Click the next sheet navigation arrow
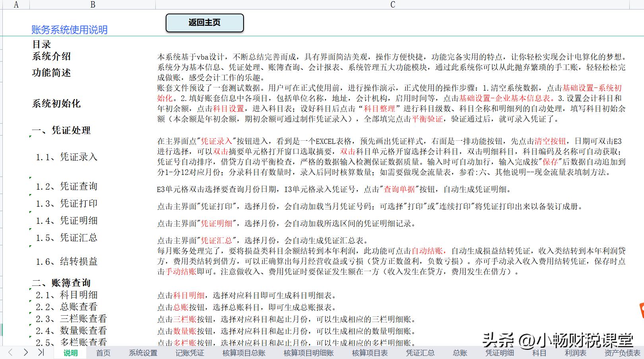Image resolution: width=644 pixels, height=359 pixels. pyautogui.click(x=25, y=352)
